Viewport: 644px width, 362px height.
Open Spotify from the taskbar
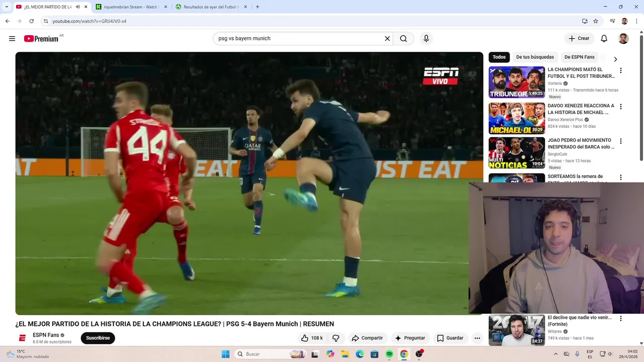(389, 354)
